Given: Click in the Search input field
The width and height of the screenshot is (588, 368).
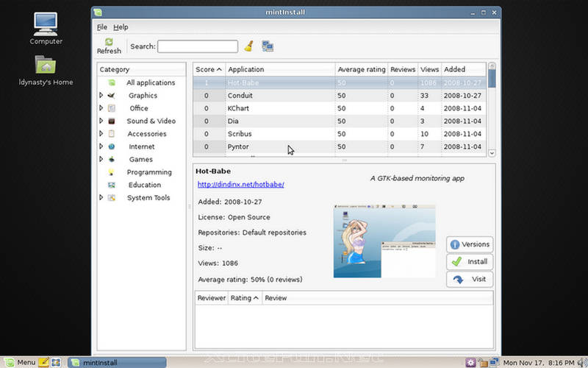Looking at the screenshot, I should [198, 46].
